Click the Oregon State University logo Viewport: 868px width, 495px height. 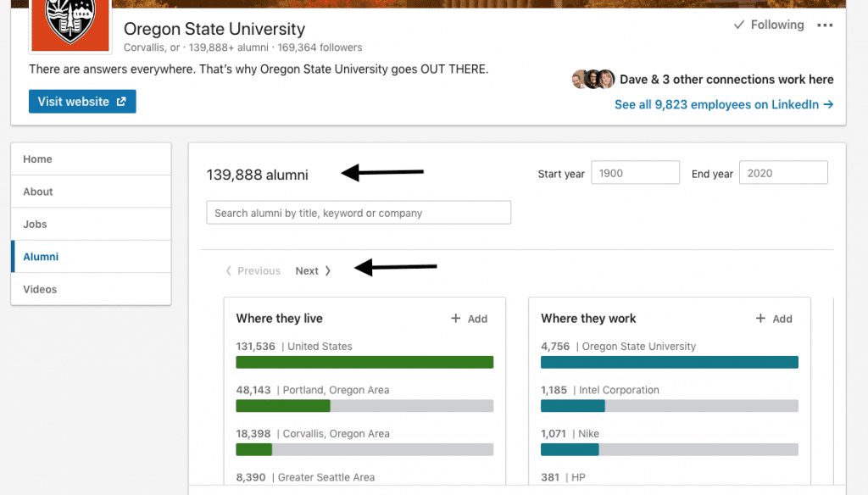(70, 25)
